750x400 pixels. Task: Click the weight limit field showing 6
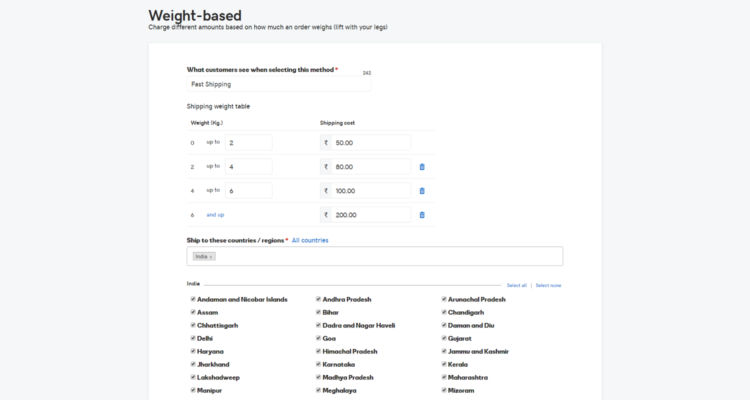coord(248,191)
